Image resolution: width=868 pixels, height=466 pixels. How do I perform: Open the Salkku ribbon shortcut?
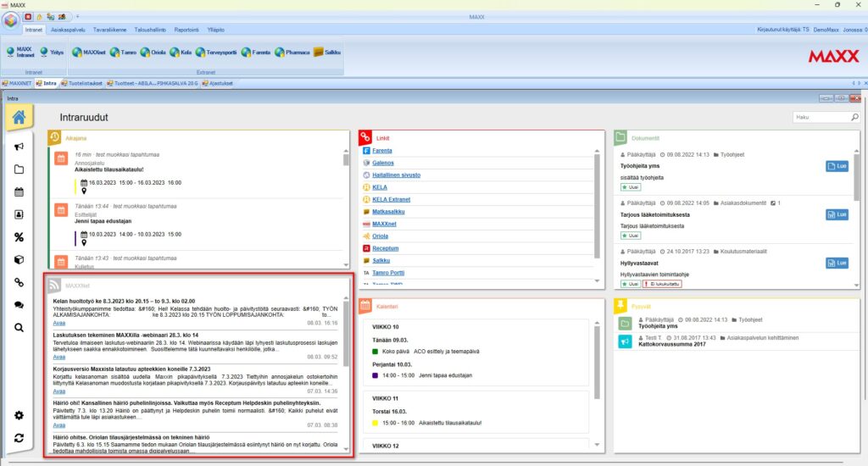(x=327, y=52)
